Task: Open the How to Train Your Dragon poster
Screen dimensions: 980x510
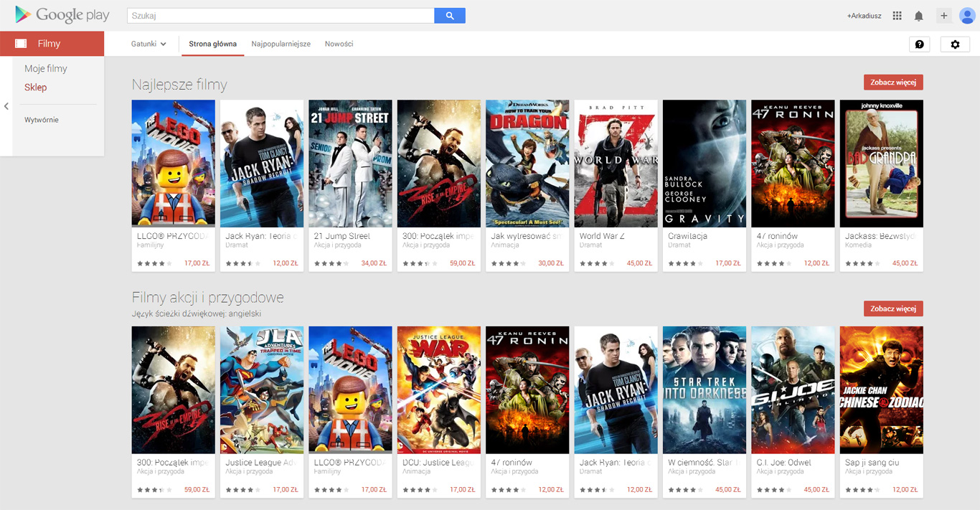Action: [x=527, y=164]
